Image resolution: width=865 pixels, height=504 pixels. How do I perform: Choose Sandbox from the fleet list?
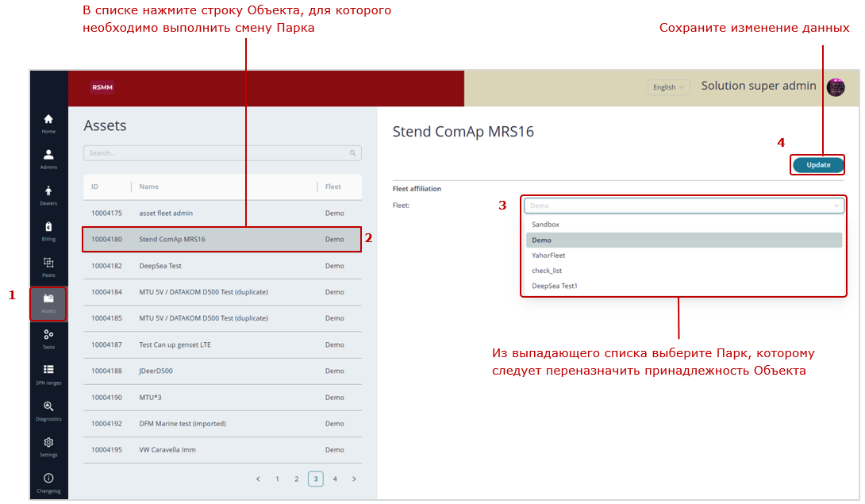545,225
